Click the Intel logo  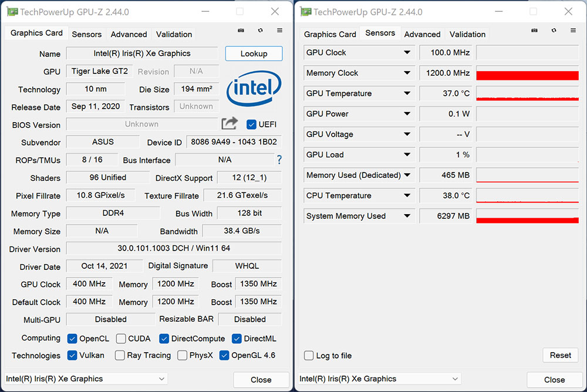(254, 89)
